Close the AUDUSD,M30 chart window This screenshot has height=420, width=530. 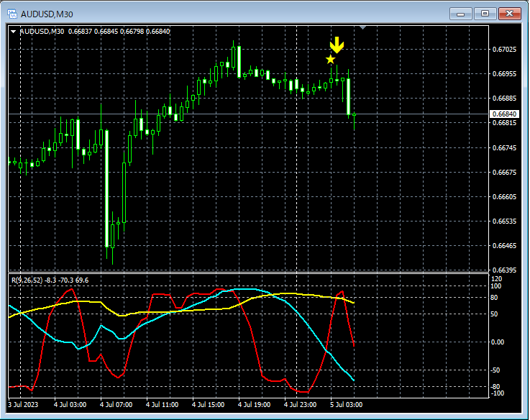[x=509, y=14]
